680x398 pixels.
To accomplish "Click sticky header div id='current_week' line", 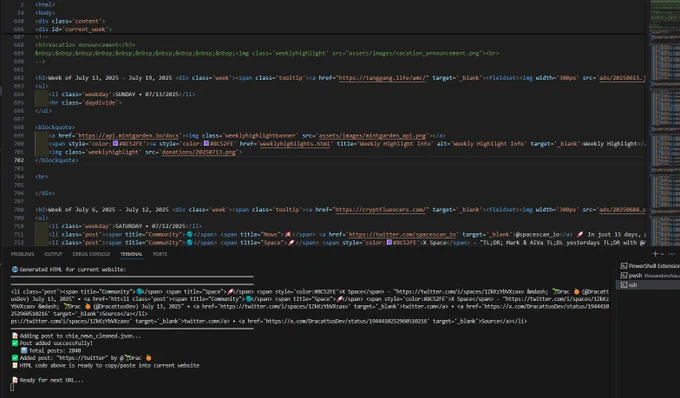I will coord(73,29).
